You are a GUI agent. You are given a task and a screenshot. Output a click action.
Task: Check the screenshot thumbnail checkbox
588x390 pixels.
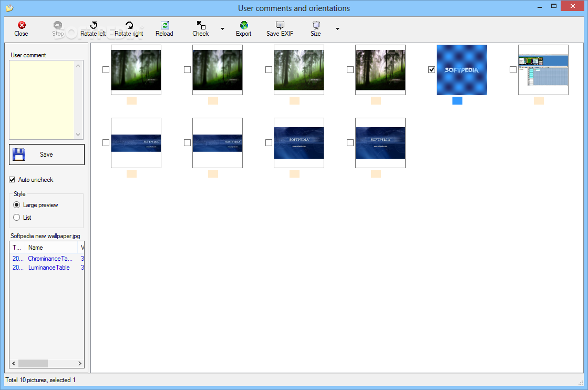513,70
